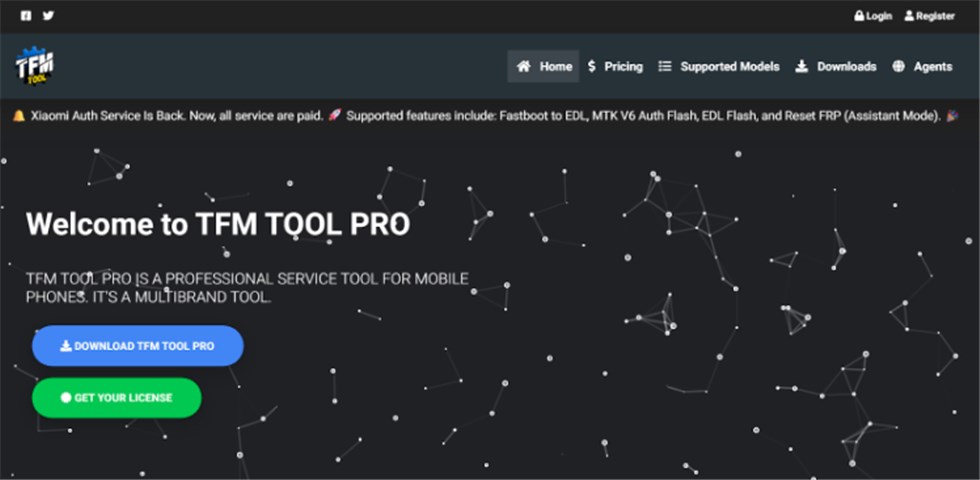Click the rocket emoji in the announcement
Viewport: 980px width, 480px height.
335,116
